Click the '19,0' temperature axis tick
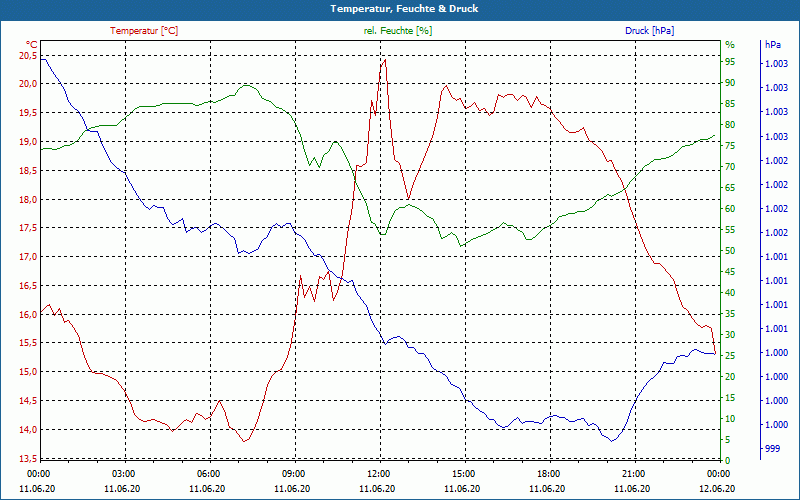 (29, 141)
